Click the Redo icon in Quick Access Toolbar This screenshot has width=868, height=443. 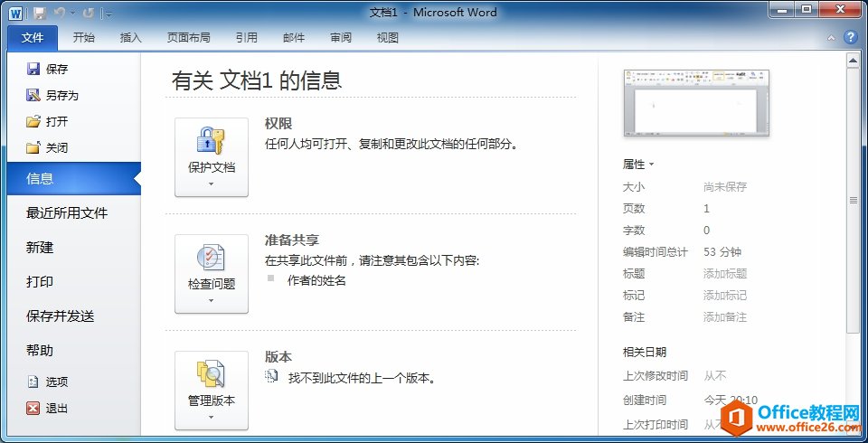click(88, 13)
